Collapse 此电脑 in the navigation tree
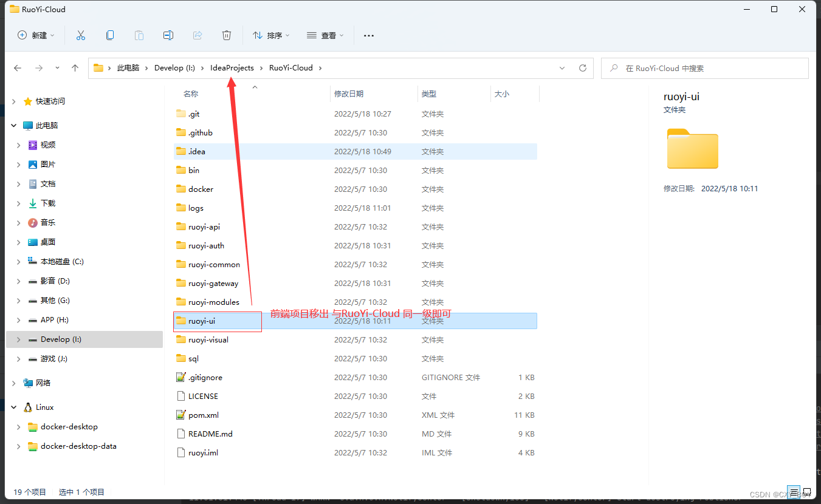The image size is (821, 504). [x=14, y=126]
